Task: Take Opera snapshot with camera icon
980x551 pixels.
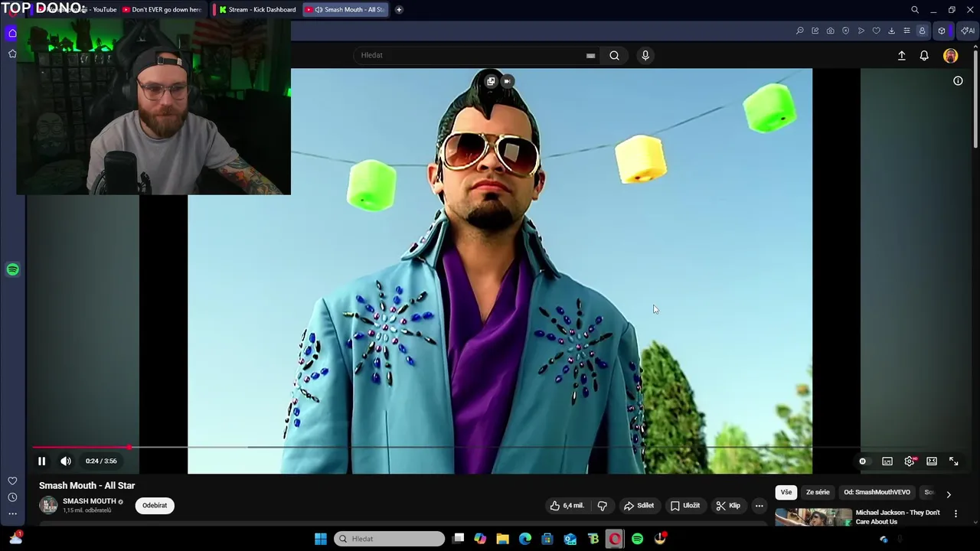Action: click(831, 31)
